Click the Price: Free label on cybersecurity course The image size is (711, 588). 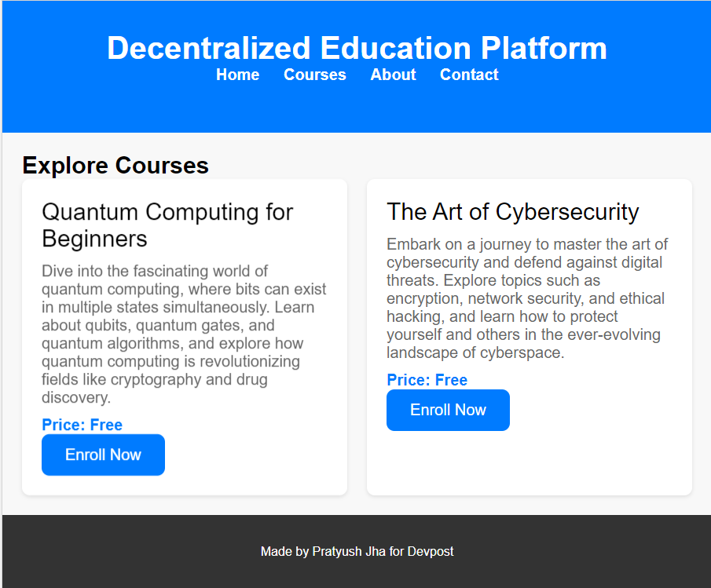(427, 380)
